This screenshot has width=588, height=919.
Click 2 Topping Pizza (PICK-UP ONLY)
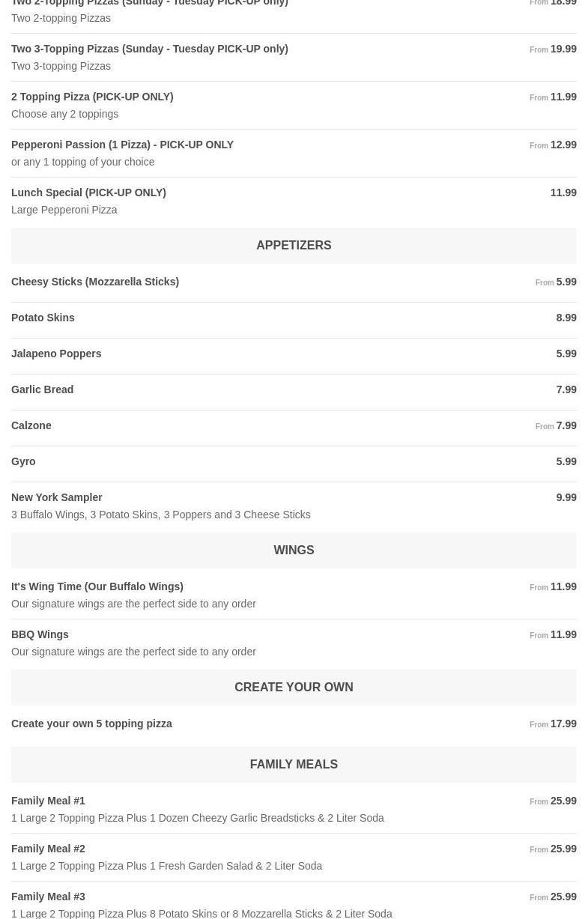tap(92, 97)
